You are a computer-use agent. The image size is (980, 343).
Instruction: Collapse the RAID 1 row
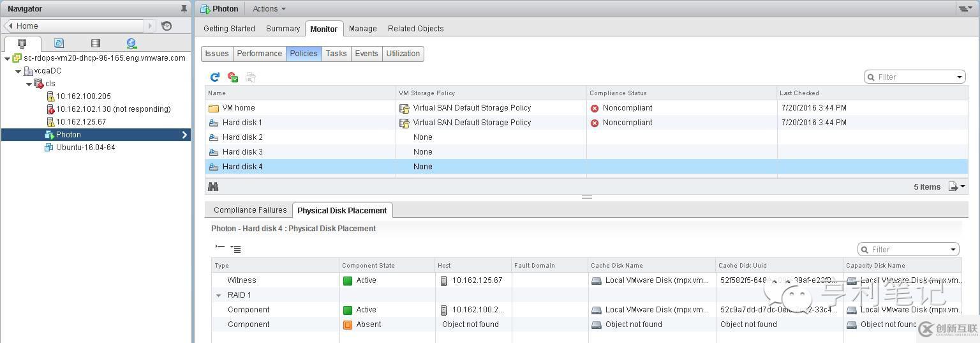(219, 296)
